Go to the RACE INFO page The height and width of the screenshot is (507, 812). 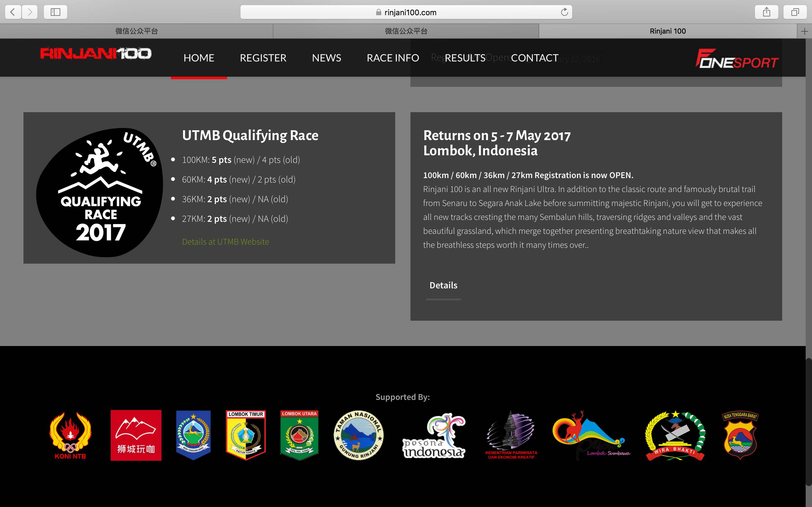point(393,58)
